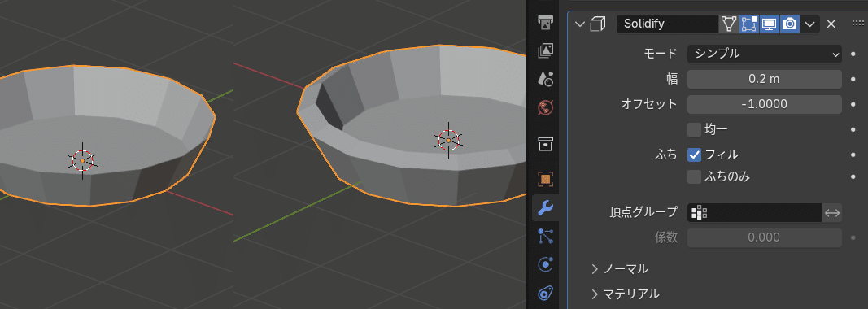Open the モード dropdown showing シンプル

765,54
